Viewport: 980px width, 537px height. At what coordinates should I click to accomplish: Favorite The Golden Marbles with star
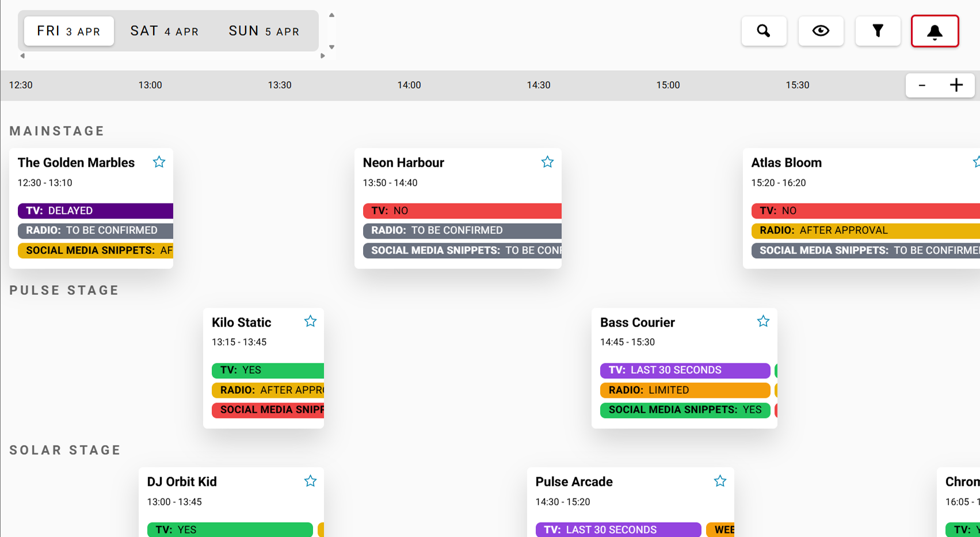click(159, 162)
